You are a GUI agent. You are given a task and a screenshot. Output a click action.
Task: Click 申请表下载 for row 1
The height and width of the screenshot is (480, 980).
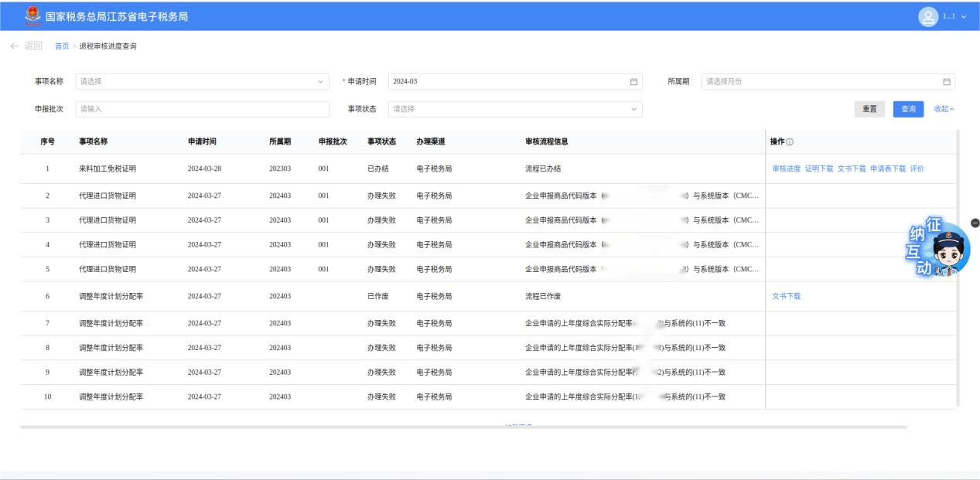(887, 169)
